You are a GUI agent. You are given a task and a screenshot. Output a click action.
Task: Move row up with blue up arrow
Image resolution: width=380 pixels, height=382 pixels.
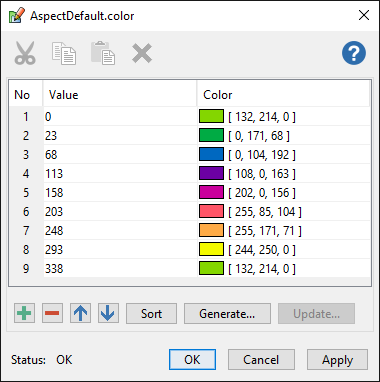[x=80, y=313]
